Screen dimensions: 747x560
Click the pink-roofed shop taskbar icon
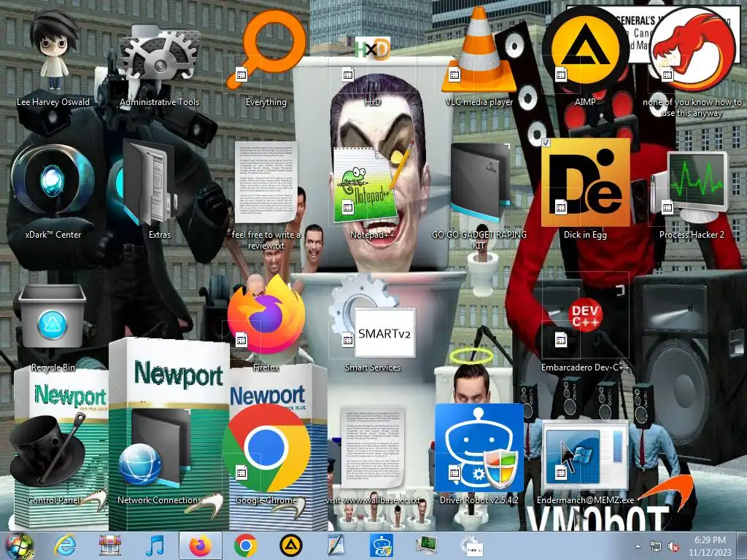click(109, 545)
